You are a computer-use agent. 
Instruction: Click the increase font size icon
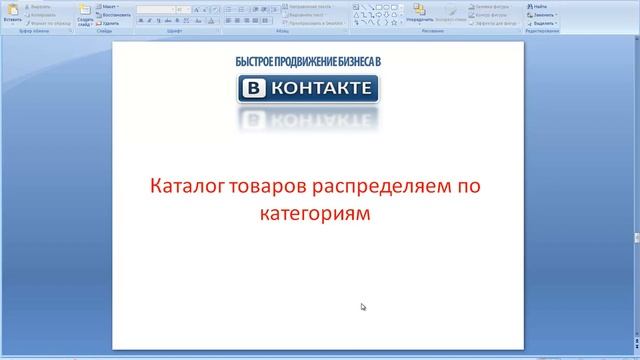tap(196, 9)
